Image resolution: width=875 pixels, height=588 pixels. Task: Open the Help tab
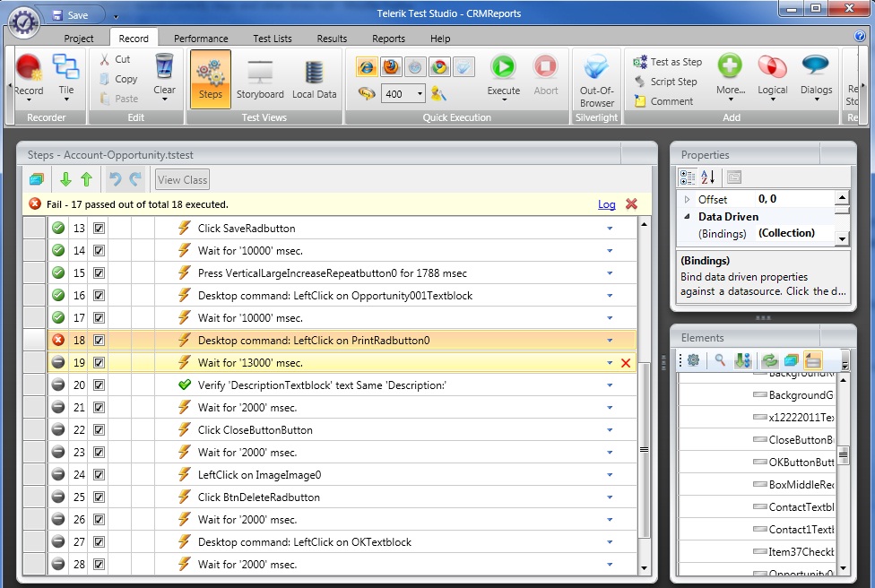click(440, 39)
